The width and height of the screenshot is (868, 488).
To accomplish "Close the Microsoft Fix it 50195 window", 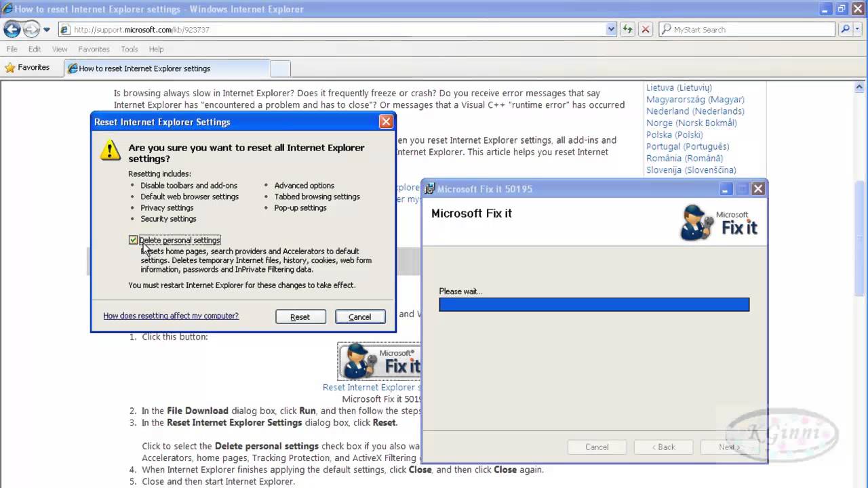I will 758,189.
